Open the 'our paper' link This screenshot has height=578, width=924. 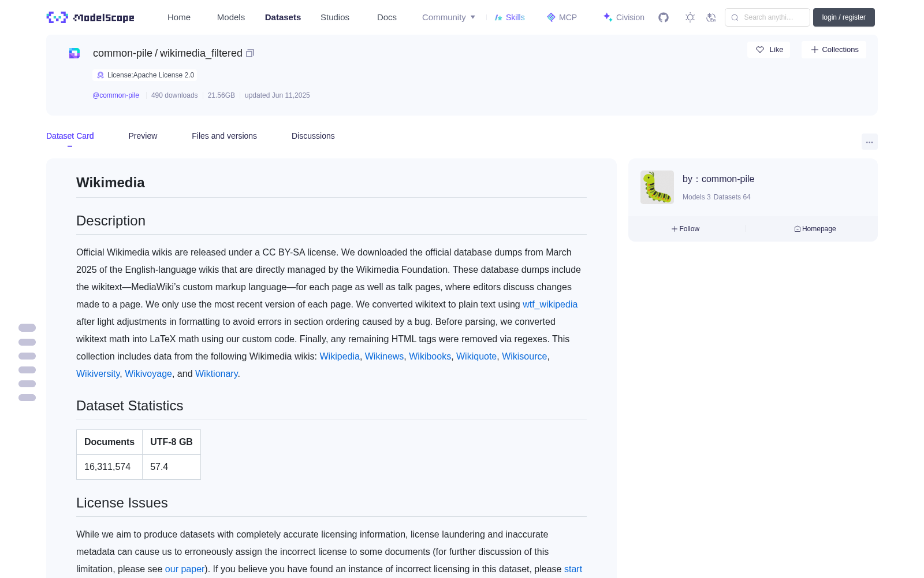[x=185, y=569]
